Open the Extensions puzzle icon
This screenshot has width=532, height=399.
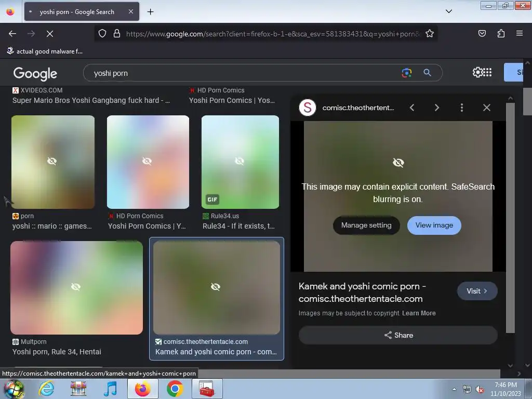(501, 33)
